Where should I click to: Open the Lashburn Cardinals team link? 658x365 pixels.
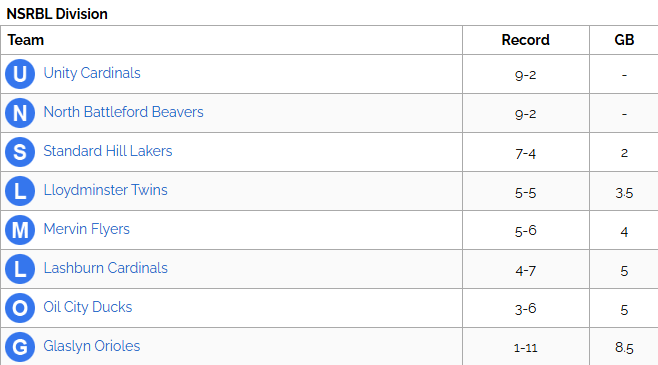(x=105, y=268)
